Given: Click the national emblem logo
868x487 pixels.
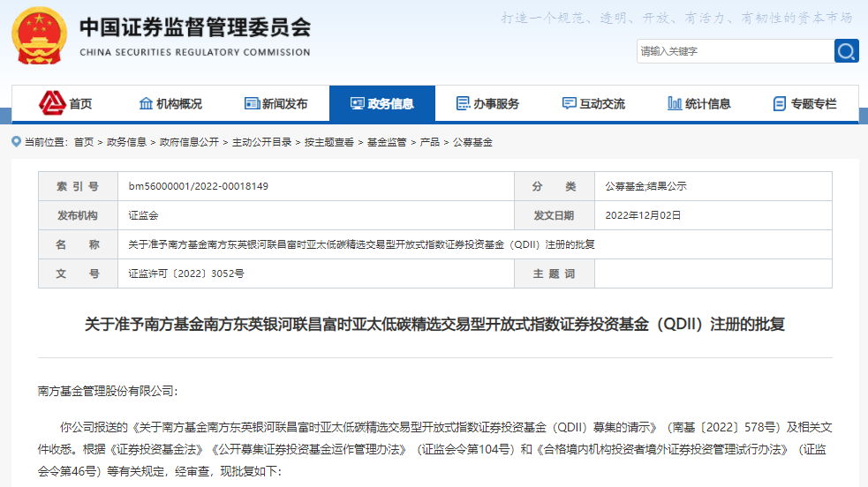Looking at the screenshot, I should [40, 36].
